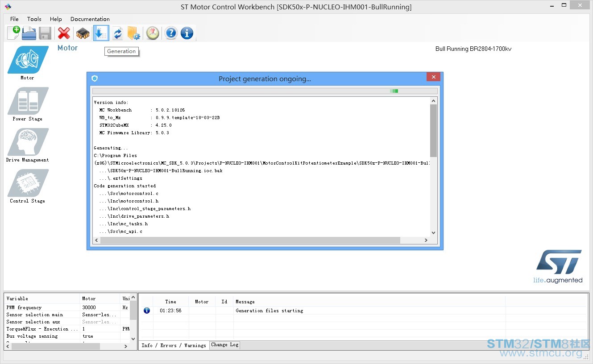Click the info icon in the message log row

coord(147,310)
